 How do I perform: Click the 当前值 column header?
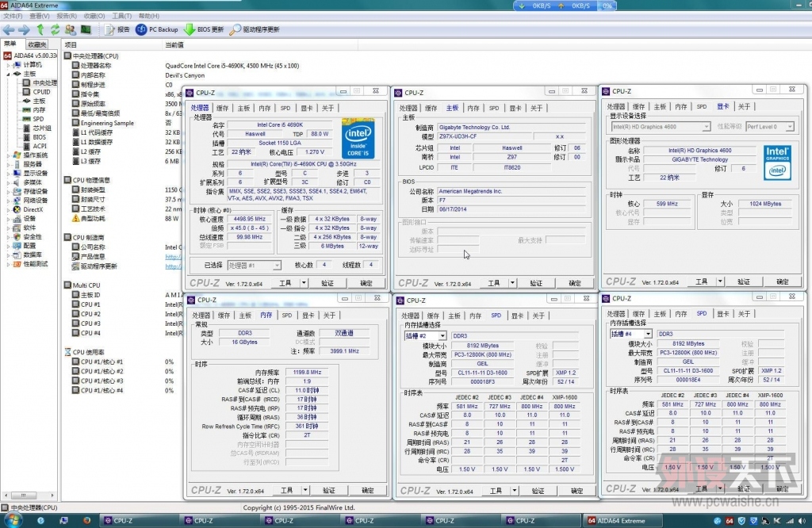pos(174,45)
